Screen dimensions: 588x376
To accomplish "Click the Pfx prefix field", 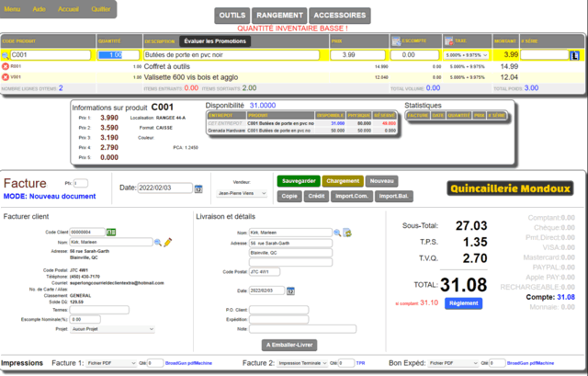I will [81, 184].
